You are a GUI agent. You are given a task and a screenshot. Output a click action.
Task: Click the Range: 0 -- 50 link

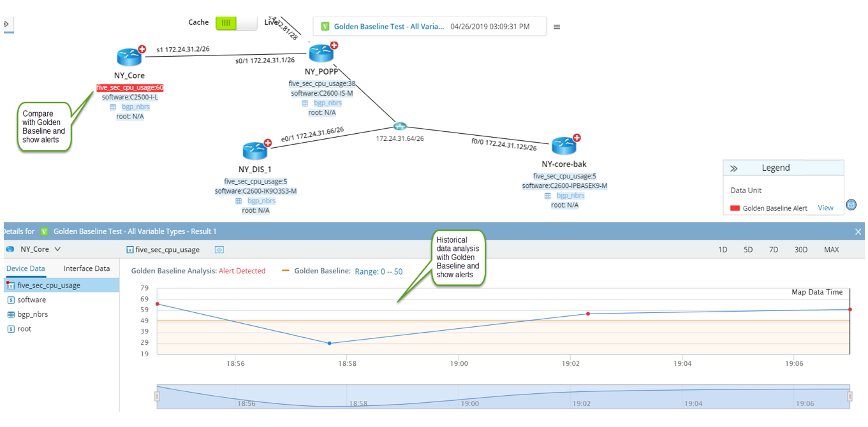[x=378, y=271]
